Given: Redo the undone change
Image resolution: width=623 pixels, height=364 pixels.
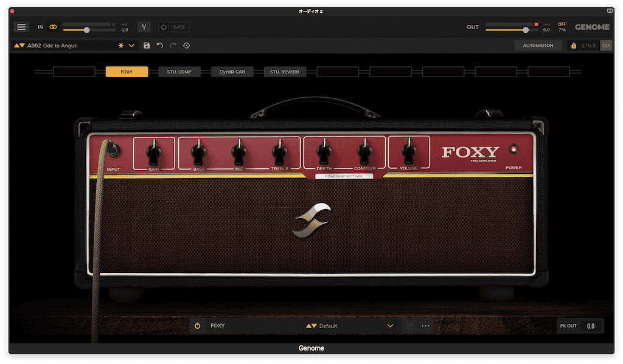Looking at the screenshot, I should pyautogui.click(x=173, y=46).
